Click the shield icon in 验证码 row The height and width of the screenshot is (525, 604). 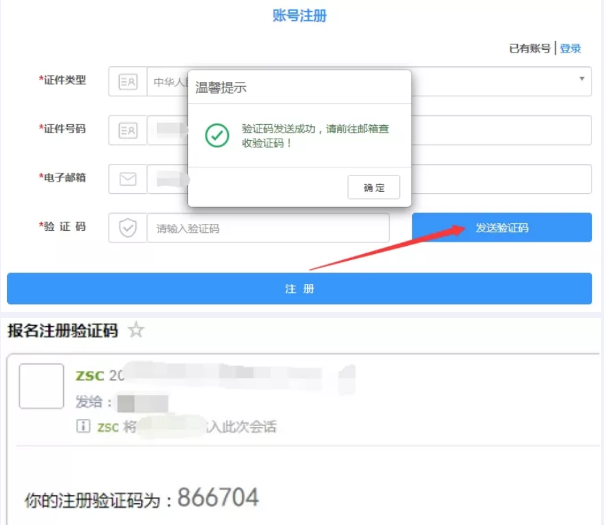pyautogui.click(x=127, y=228)
